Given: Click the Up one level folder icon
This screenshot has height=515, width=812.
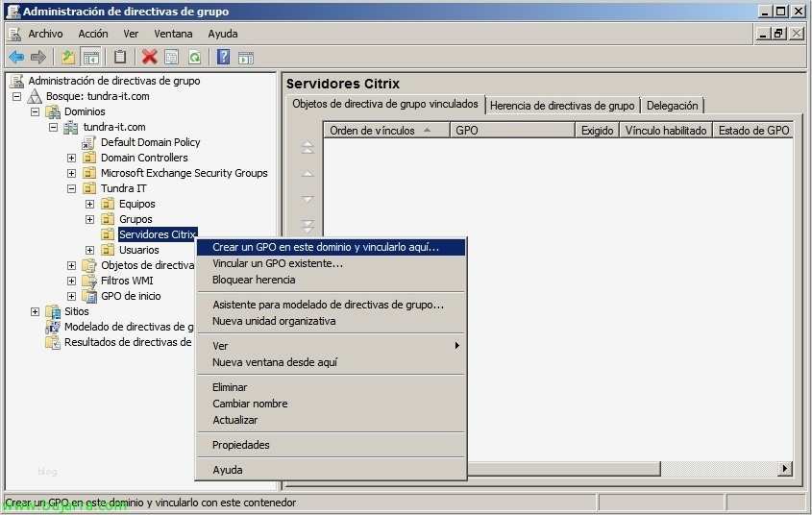Looking at the screenshot, I should [68, 57].
